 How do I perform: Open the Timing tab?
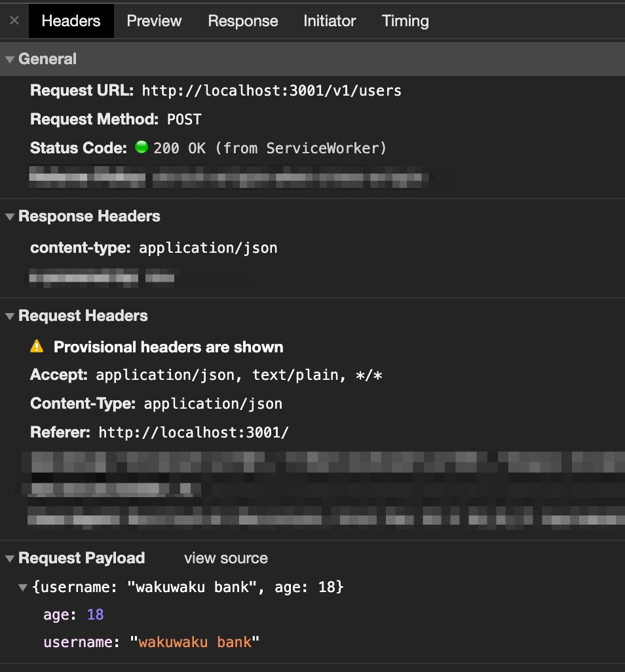[405, 20]
